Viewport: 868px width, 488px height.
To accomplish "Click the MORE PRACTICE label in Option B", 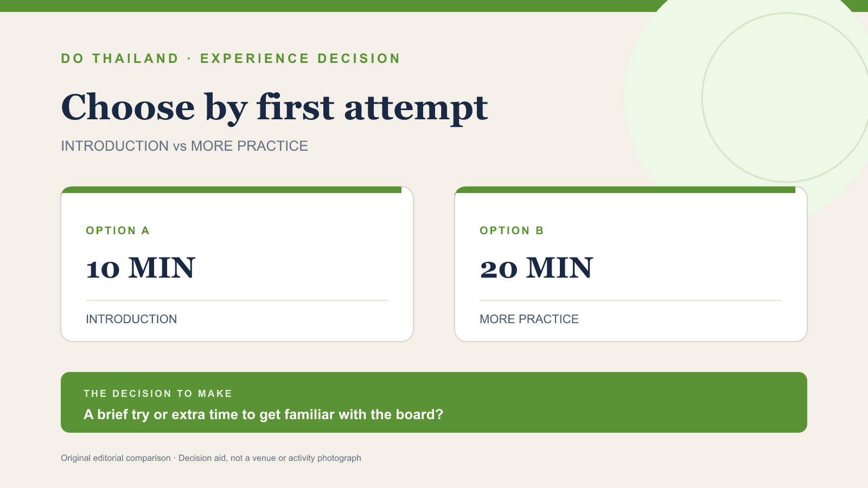I will tap(529, 319).
